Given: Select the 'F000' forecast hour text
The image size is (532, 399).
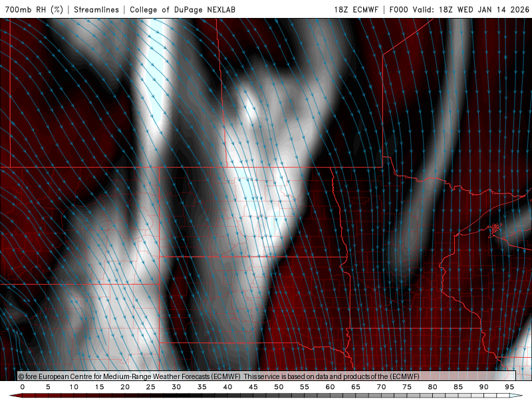Looking at the screenshot, I should tap(398, 9).
